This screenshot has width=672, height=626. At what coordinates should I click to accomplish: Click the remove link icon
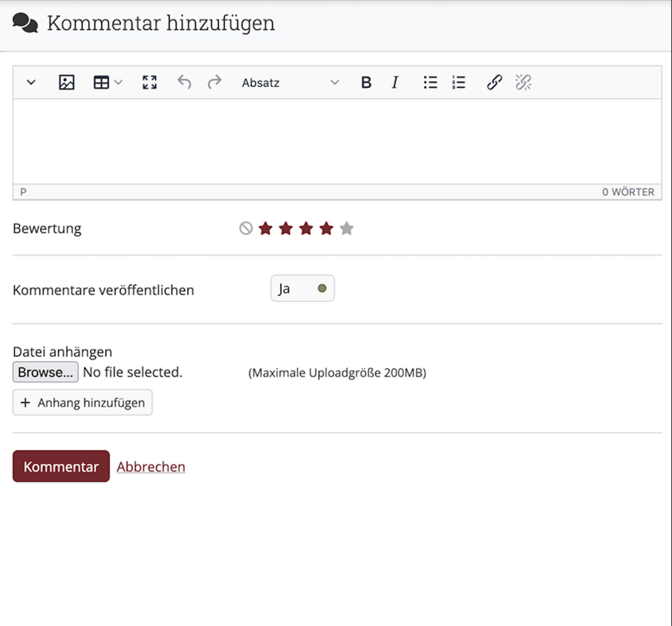tap(523, 83)
